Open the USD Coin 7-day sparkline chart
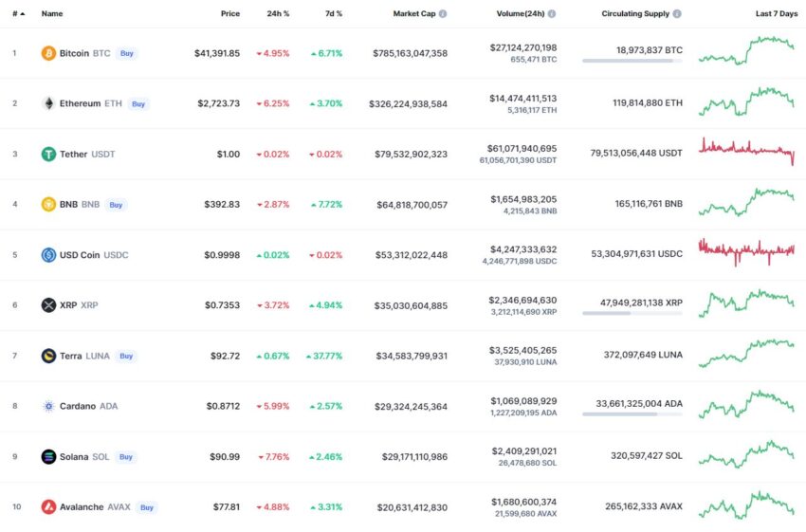 point(746,252)
